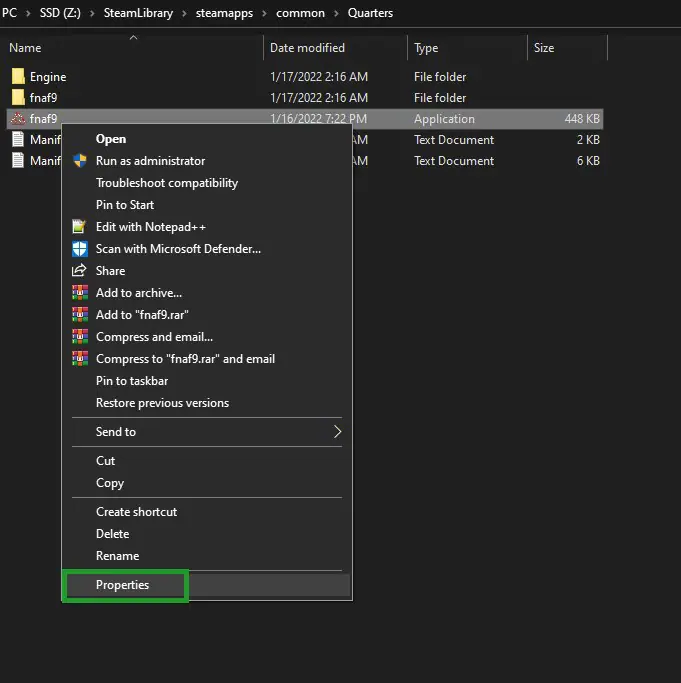
Task: Select the fnaf9 File folder row name
Action: click(x=43, y=98)
